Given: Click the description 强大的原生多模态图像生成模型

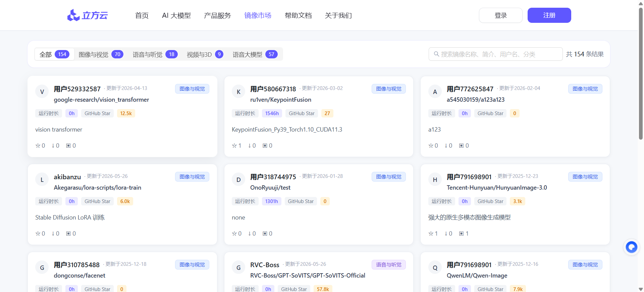Looking at the screenshot, I should 469,217.
